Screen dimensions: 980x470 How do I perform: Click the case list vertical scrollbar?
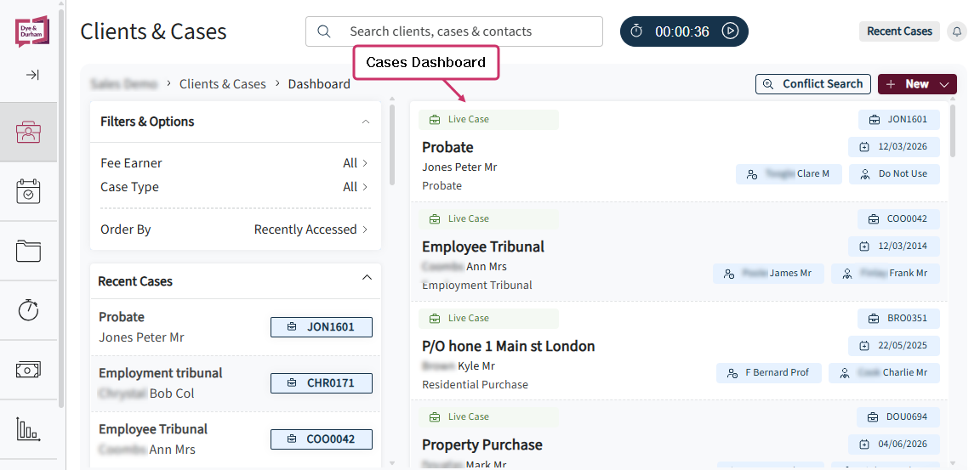(x=953, y=131)
